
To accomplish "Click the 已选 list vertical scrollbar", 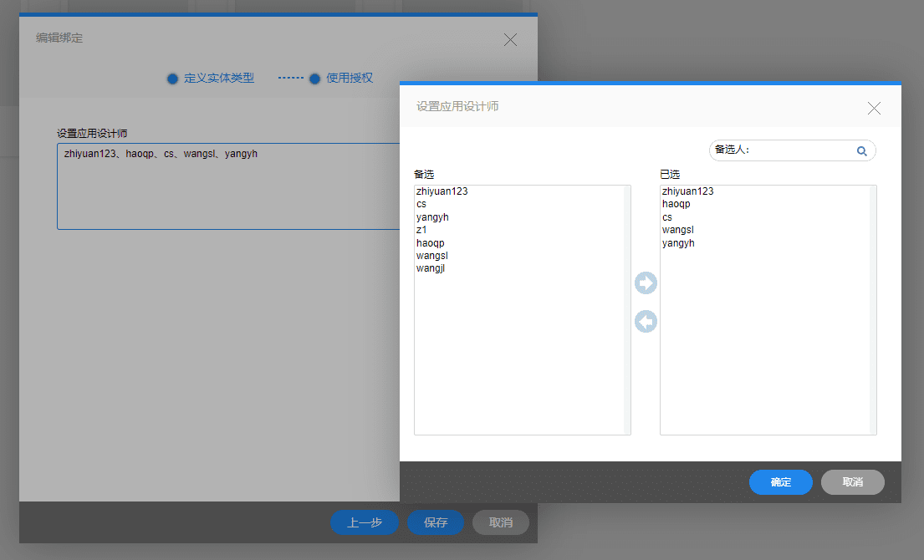I will [873, 310].
